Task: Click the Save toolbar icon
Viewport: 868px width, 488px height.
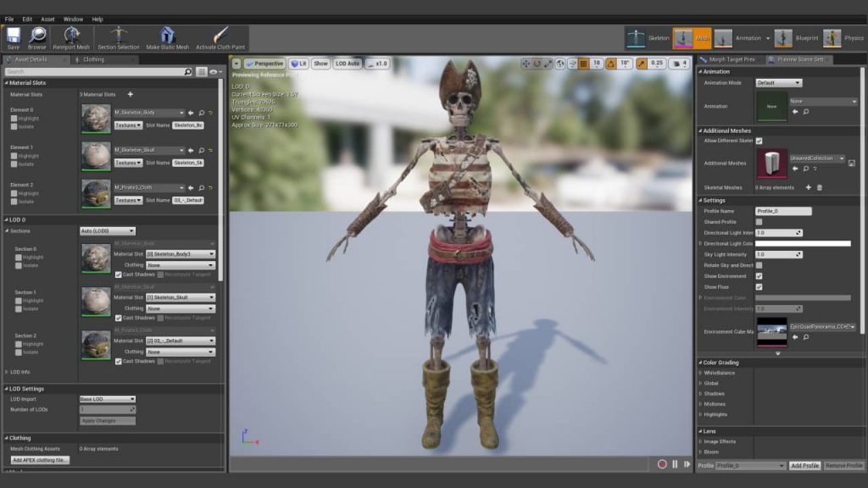Action: (14, 38)
